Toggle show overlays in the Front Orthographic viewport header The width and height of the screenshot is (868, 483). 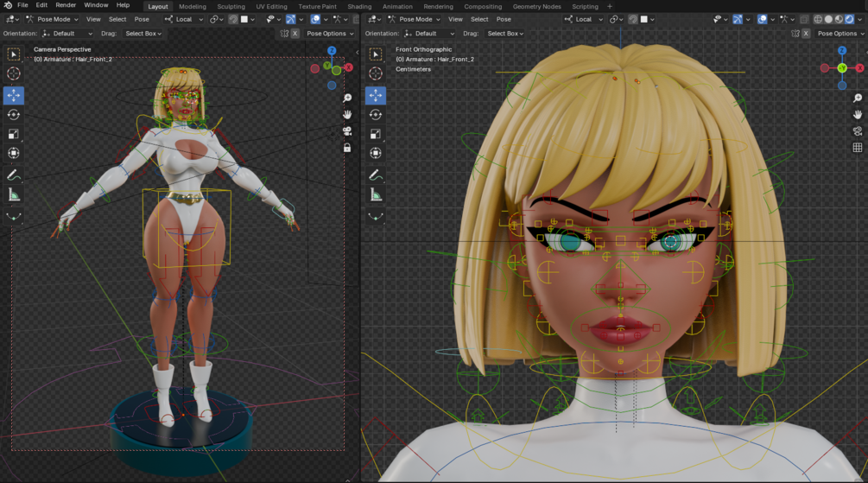763,19
